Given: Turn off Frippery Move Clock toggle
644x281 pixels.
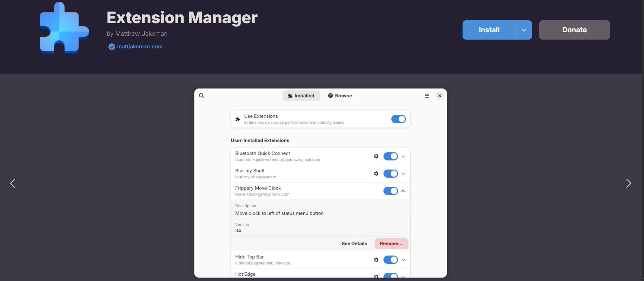Looking at the screenshot, I should click(x=390, y=191).
